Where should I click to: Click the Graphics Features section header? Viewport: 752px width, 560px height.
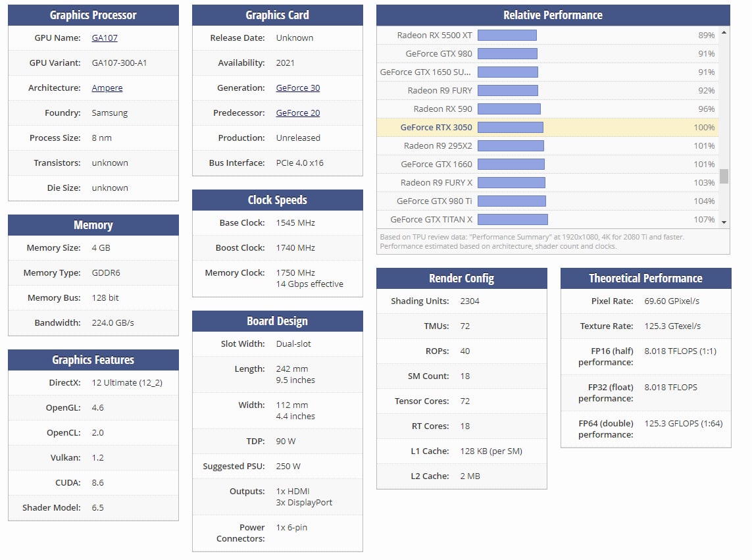pos(93,360)
